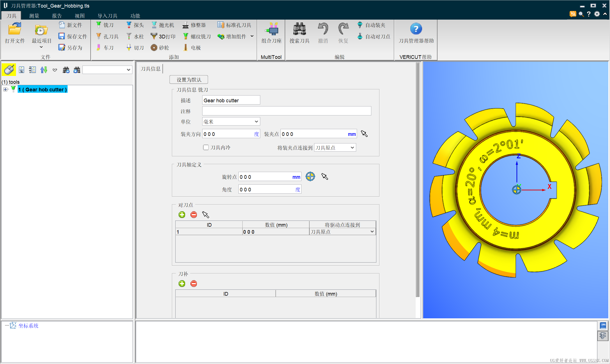Click the 描述 field Gear hob cutter
The height and width of the screenshot is (364, 610).
[x=231, y=100]
